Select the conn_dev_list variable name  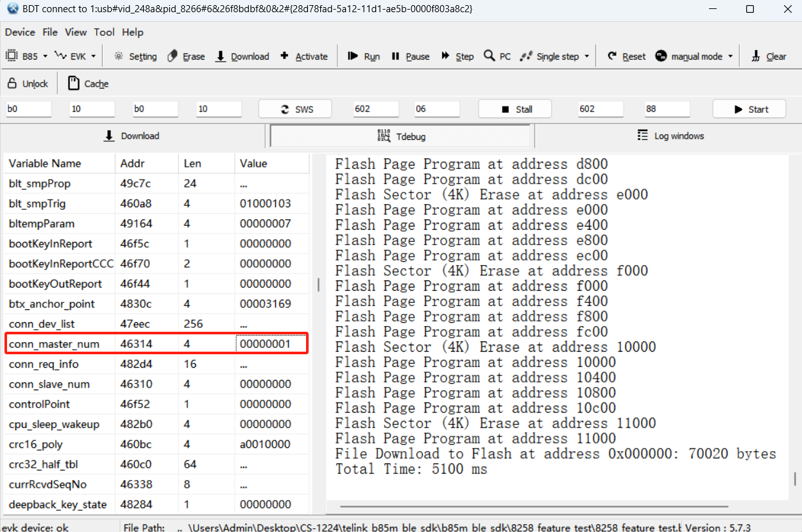(42, 324)
